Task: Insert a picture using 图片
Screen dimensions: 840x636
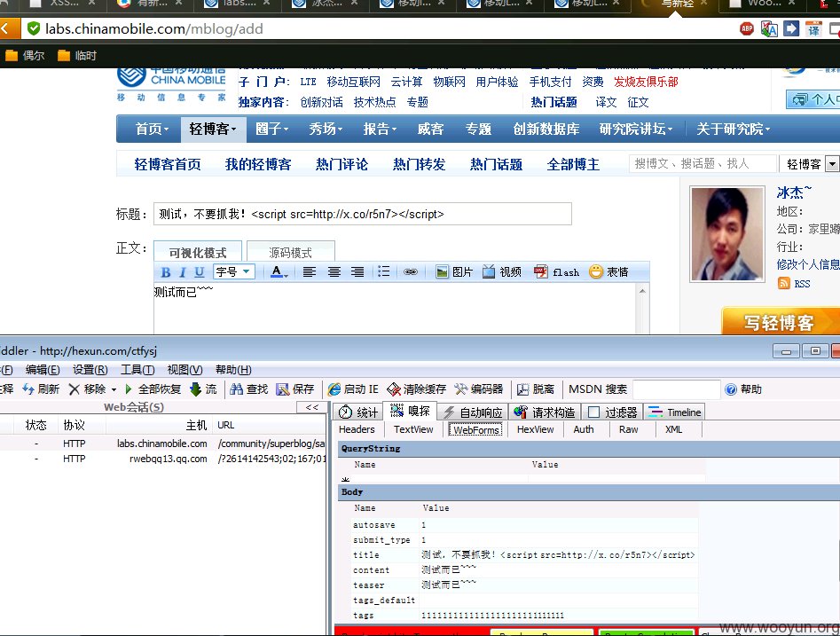Action: [454, 272]
